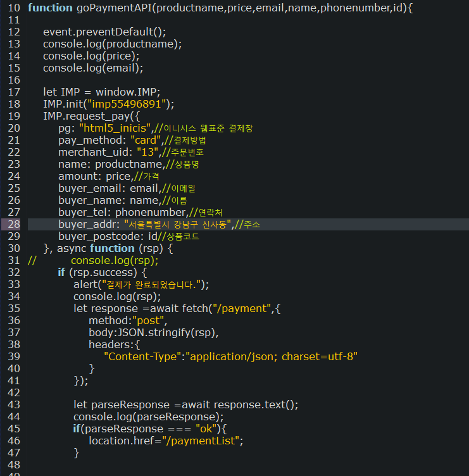Click the string "imp55496891"

(127, 104)
